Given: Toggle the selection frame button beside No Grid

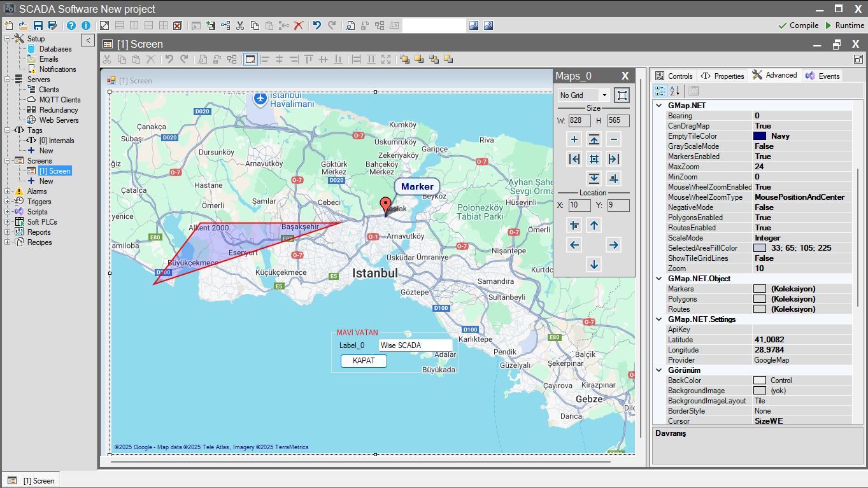Looking at the screenshot, I should (622, 95).
